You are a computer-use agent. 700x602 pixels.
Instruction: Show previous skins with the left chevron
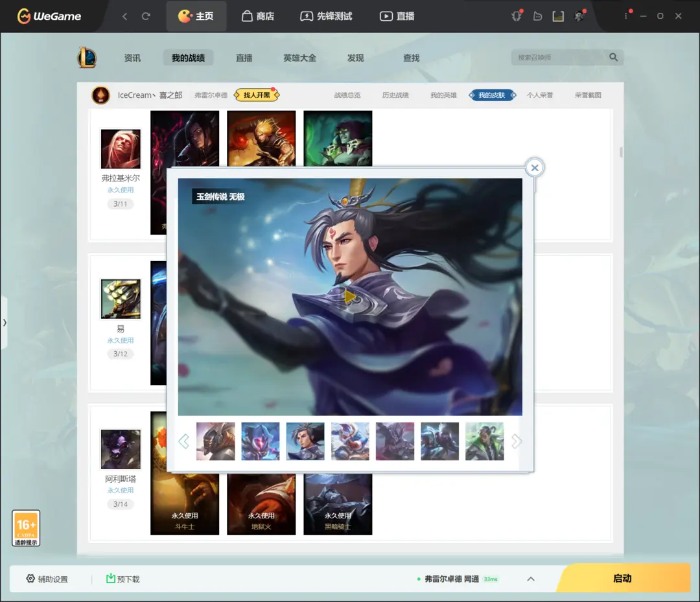pyautogui.click(x=183, y=441)
